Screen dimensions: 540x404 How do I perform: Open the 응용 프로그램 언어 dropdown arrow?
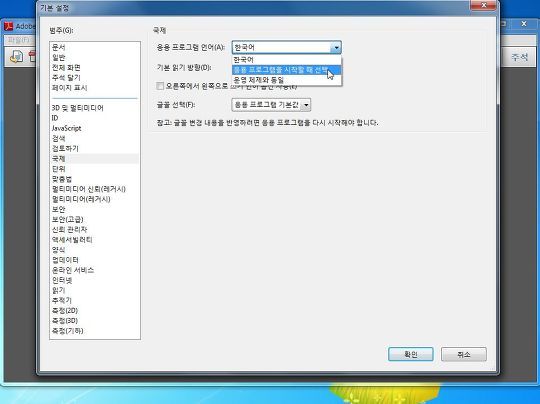coord(336,48)
